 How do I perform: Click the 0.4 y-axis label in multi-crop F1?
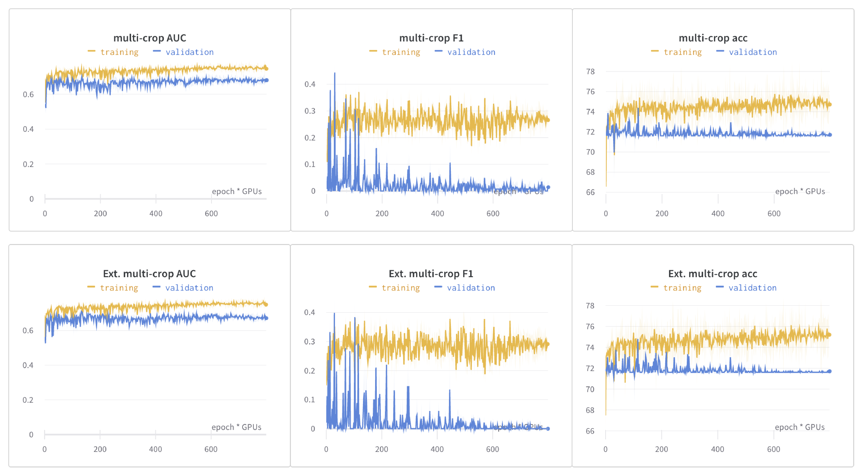coord(310,84)
